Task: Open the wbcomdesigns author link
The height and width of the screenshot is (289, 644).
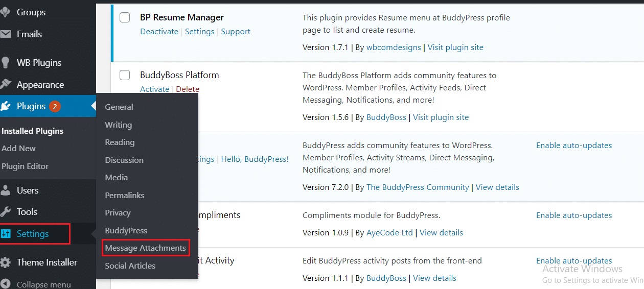Action: click(394, 47)
